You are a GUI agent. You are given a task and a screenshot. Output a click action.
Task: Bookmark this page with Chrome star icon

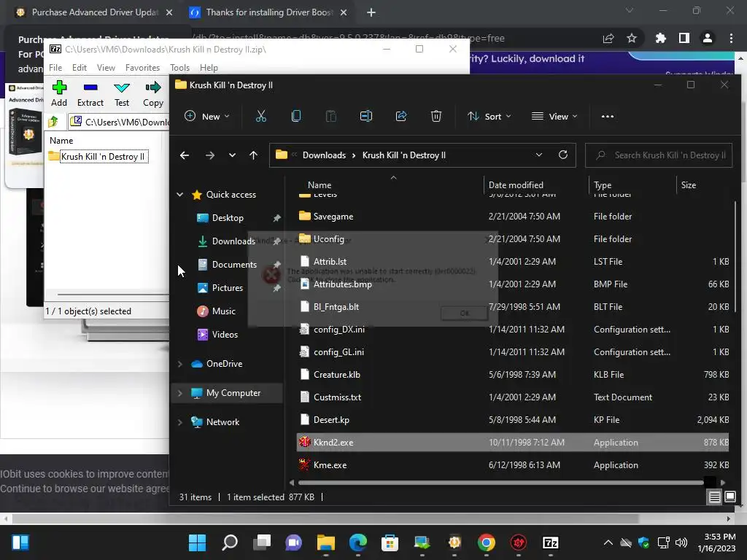tap(632, 38)
